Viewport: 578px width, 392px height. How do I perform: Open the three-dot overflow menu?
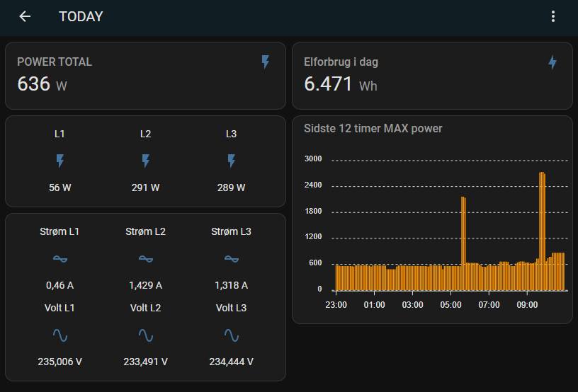pos(553,16)
